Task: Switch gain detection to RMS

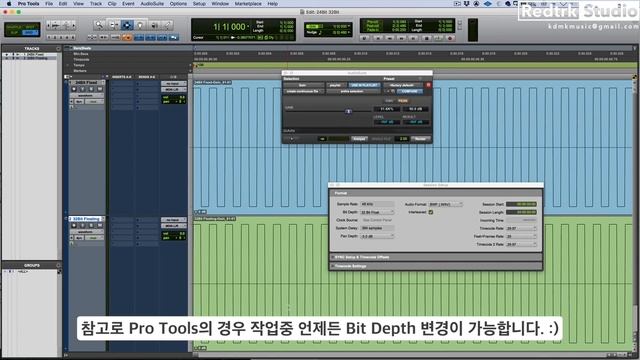Action: [389, 100]
